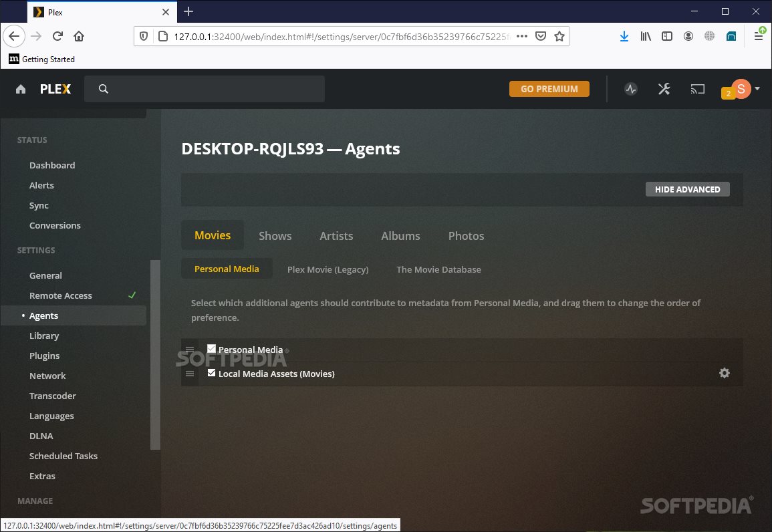
Task: Go forward in browser history
Action: click(36, 36)
